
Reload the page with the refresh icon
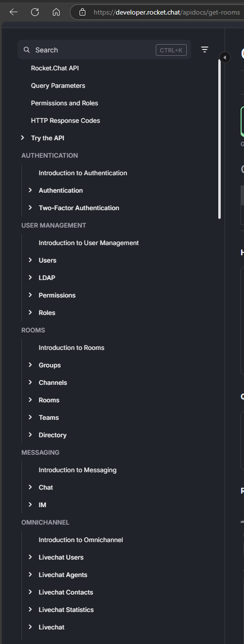coord(35,12)
